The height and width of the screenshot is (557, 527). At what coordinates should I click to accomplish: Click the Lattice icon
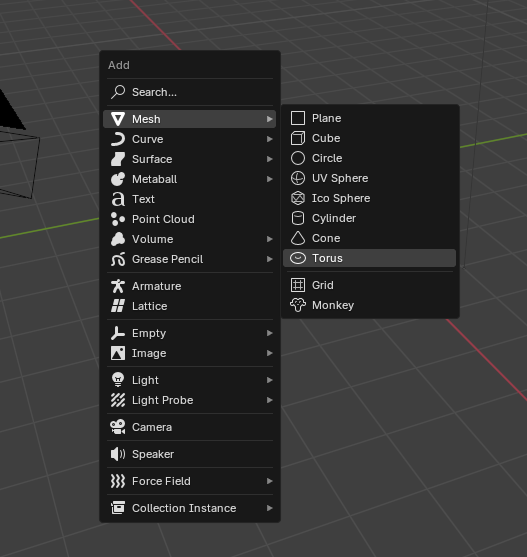tap(118, 306)
